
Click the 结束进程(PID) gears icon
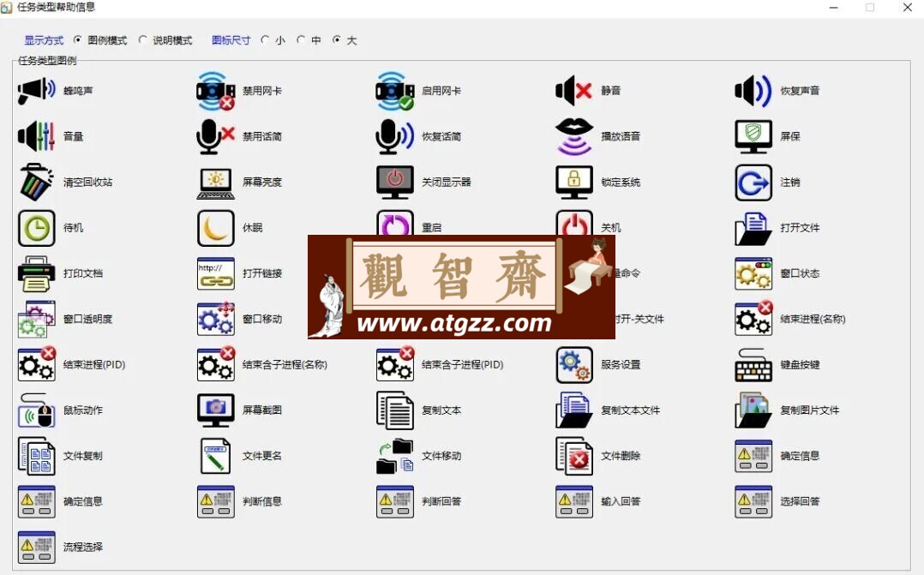click(x=37, y=364)
